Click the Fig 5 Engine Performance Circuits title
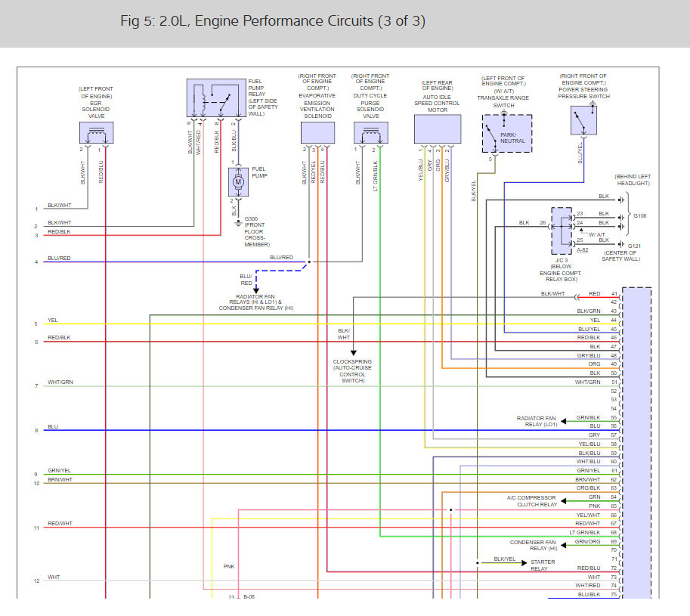This screenshot has width=690, height=616. click(273, 21)
